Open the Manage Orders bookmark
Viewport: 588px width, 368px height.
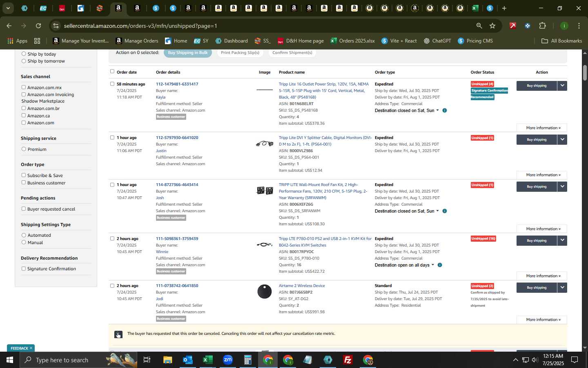(x=137, y=41)
